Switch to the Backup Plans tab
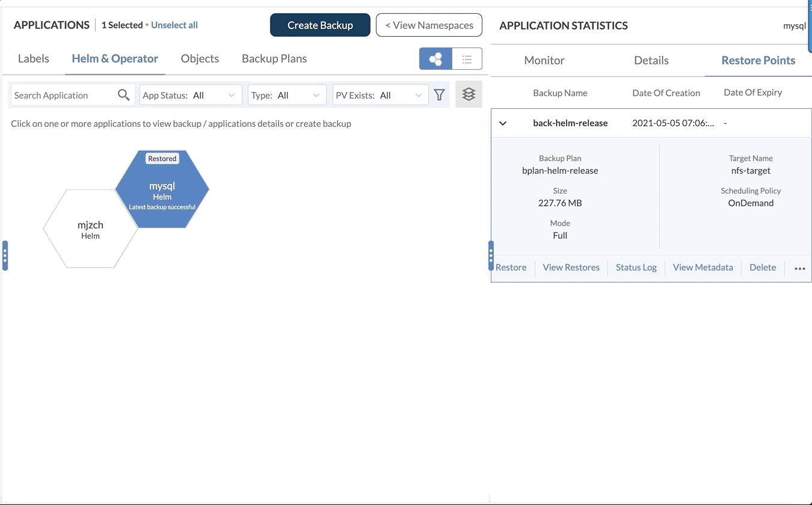The height and width of the screenshot is (505, 812). [274, 58]
